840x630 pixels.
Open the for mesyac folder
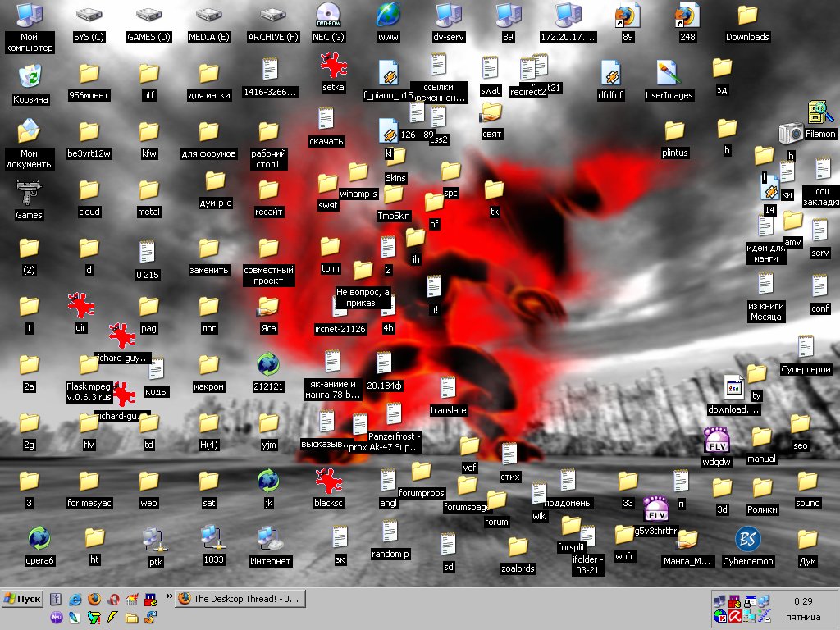89,490
